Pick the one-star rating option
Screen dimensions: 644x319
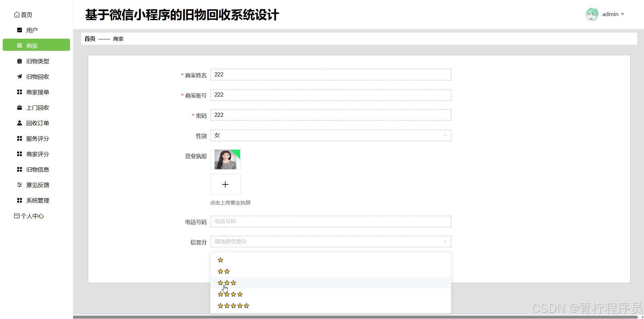(x=220, y=260)
